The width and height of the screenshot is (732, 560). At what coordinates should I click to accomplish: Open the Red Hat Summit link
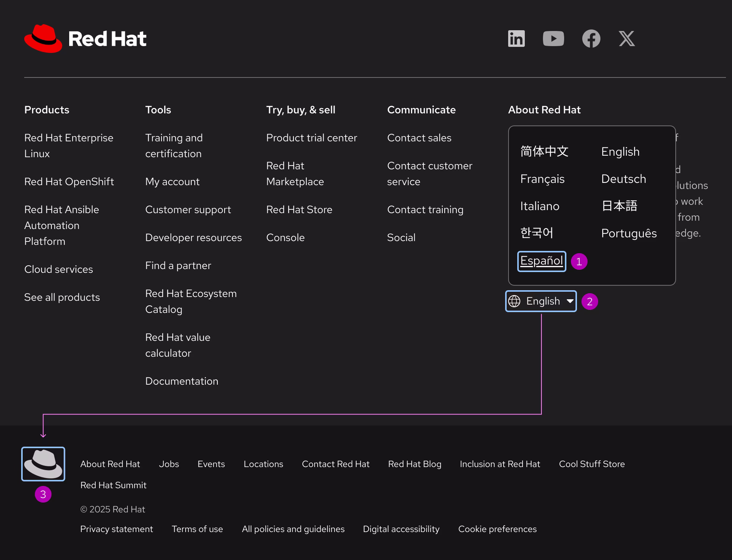pos(113,485)
